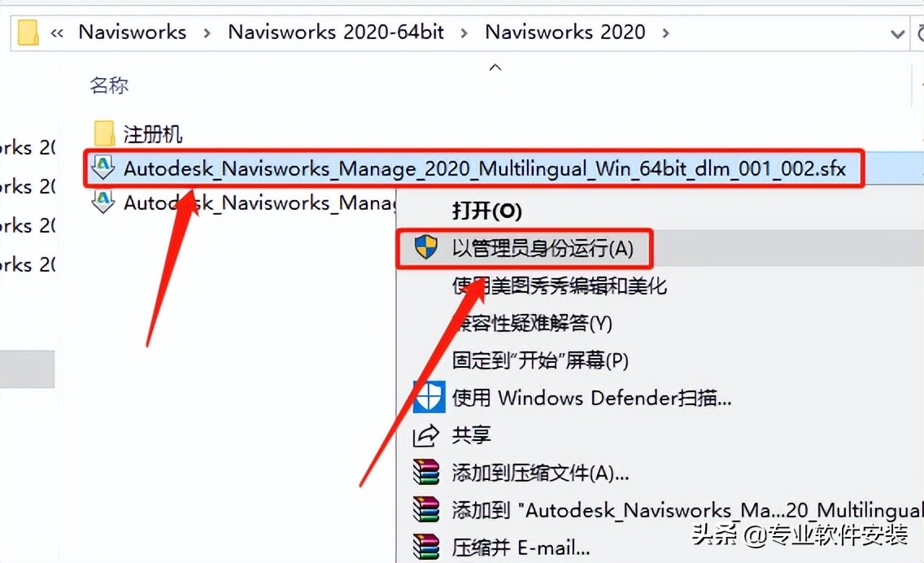
Task: Select the partially hidden second Autodesk_Navisworks file name
Action: tap(259, 203)
